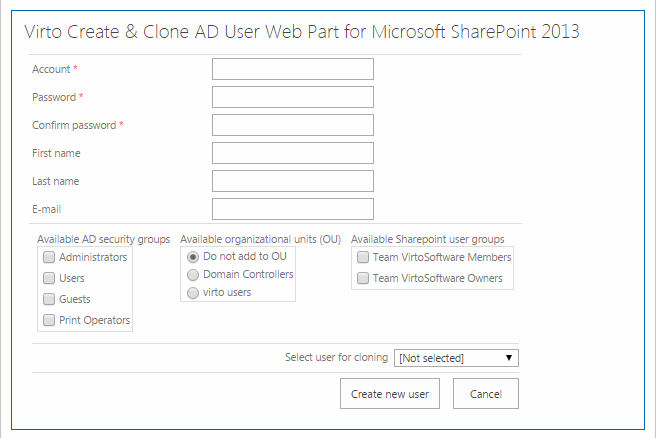Focus the Password text box
Image resolution: width=656 pixels, height=438 pixels.
tap(292, 97)
